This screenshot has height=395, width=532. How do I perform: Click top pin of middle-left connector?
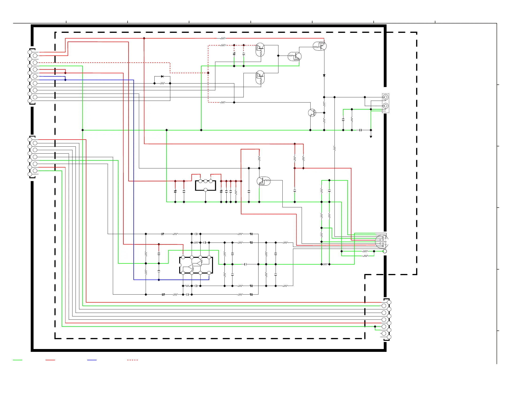[30, 139]
